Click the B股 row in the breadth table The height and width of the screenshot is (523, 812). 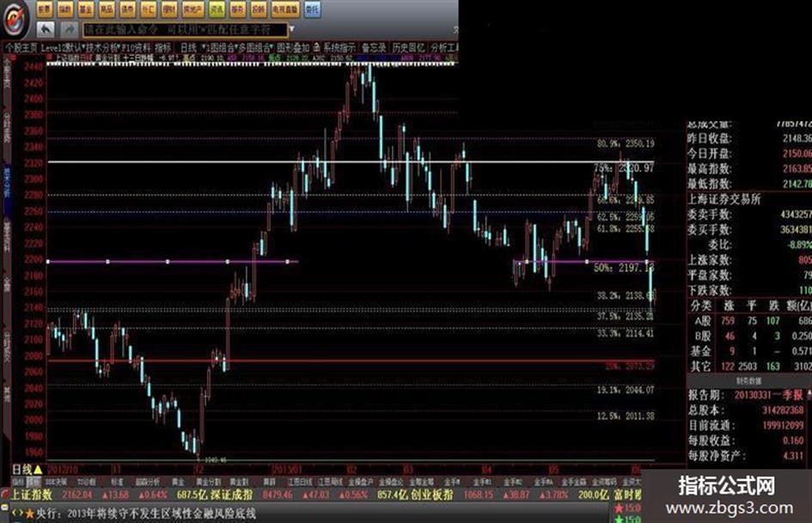(x=748, y=336)
